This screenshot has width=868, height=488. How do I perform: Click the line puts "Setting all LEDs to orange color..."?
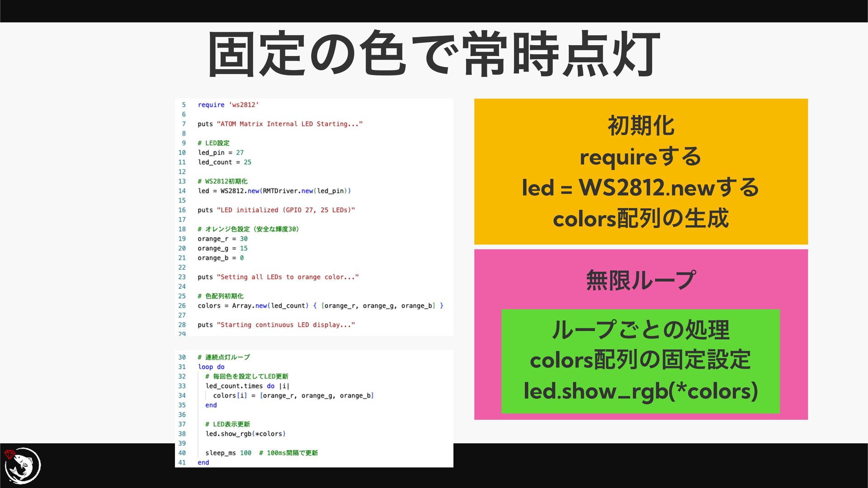(x=278, y=277)
